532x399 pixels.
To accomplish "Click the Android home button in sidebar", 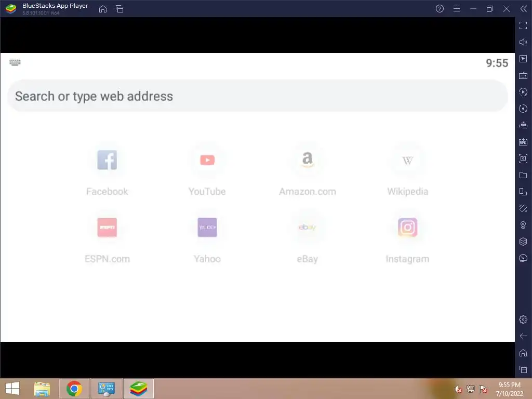I will point(523,353).
